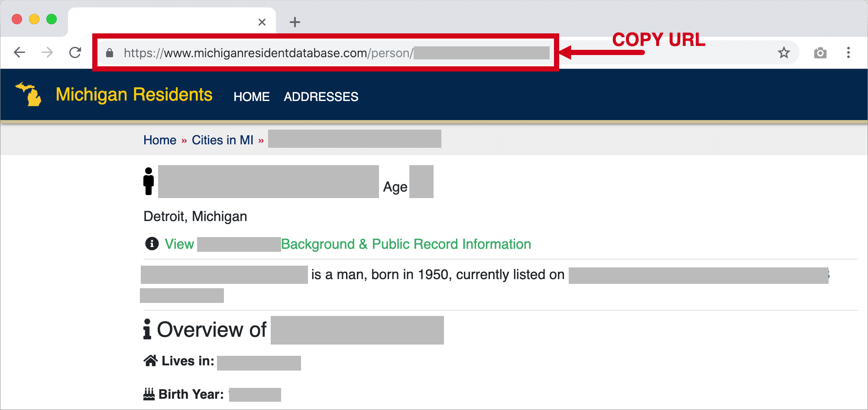The image size is (868, 410).
Task: Open a new tab with plus button
Action: (295, 22)
